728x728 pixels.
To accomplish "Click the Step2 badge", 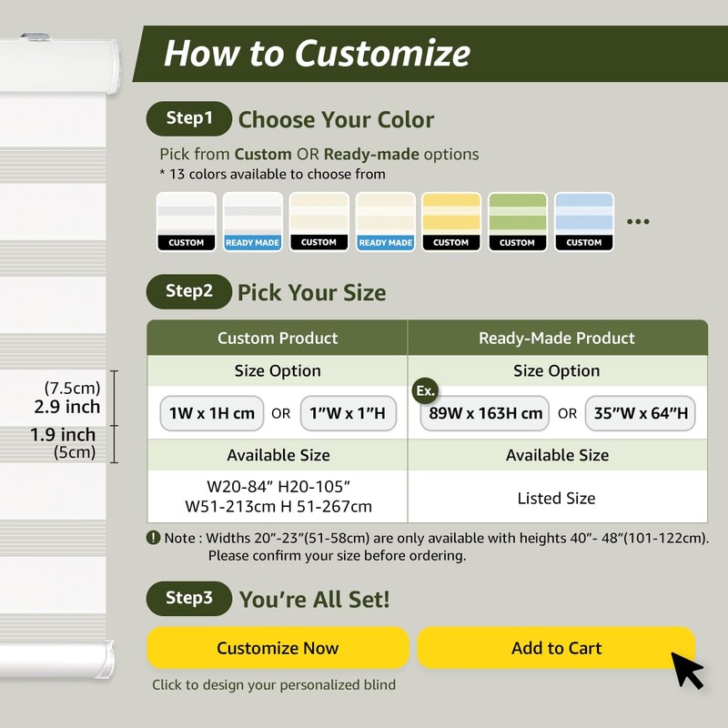I will point(189,291).
